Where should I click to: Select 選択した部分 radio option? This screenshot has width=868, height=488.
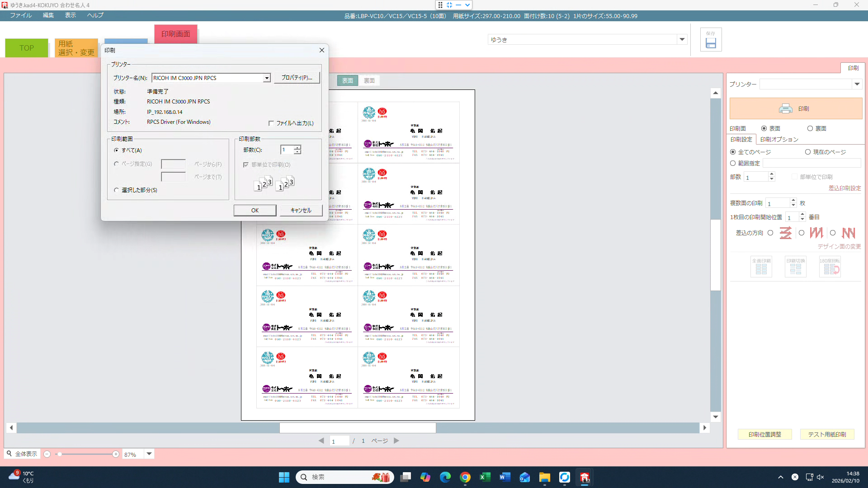pos(117,190)
